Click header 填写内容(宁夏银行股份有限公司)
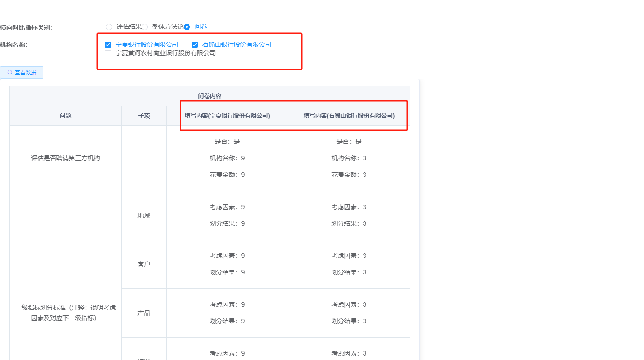 click(x=227, y=116)
